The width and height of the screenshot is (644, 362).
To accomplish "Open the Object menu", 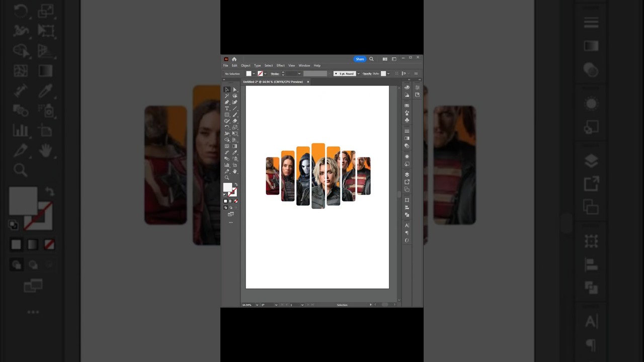I will coord(246,65).
